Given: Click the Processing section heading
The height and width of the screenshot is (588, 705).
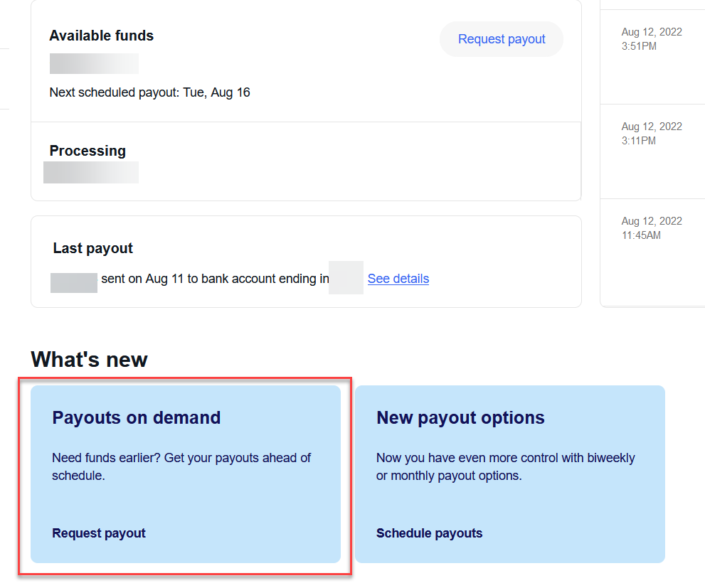Looking at the screenshot, I should 88,151.
